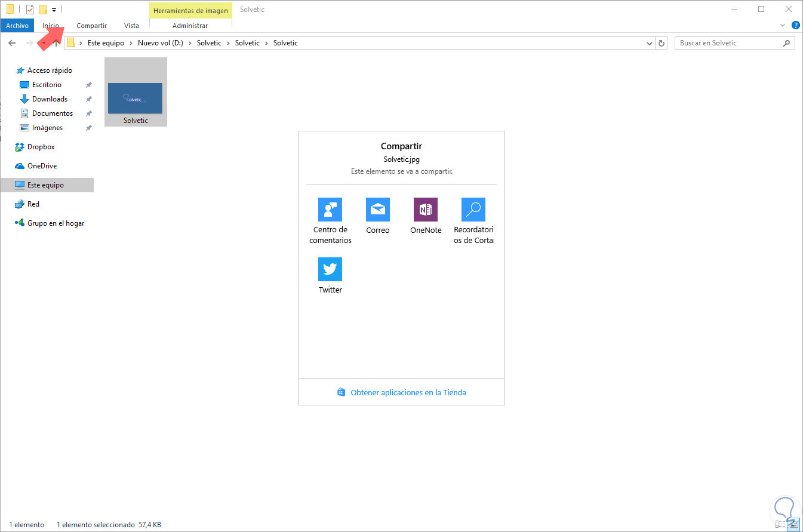Open Downloads in the navigation pane

pyautogui.click(x=50, y=99)
